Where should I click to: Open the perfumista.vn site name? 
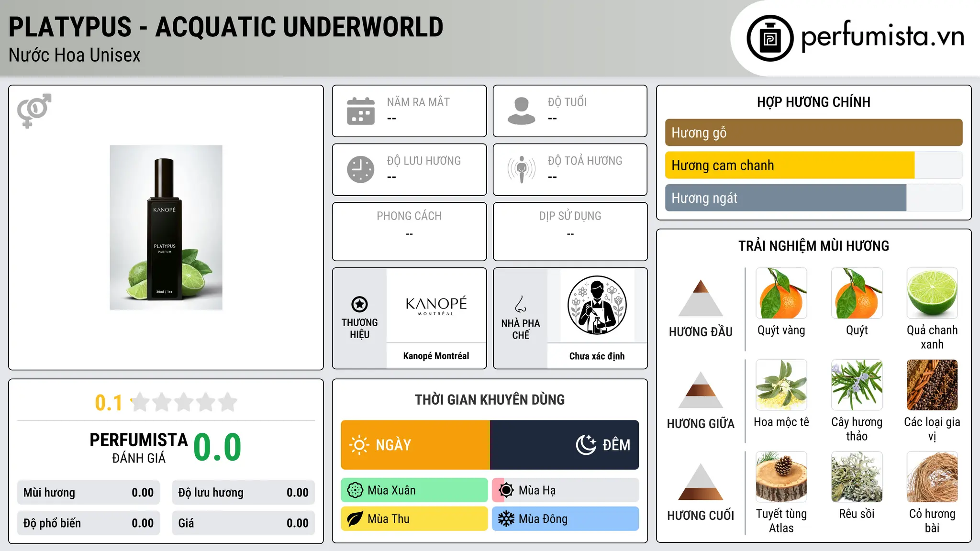point(882,36)
